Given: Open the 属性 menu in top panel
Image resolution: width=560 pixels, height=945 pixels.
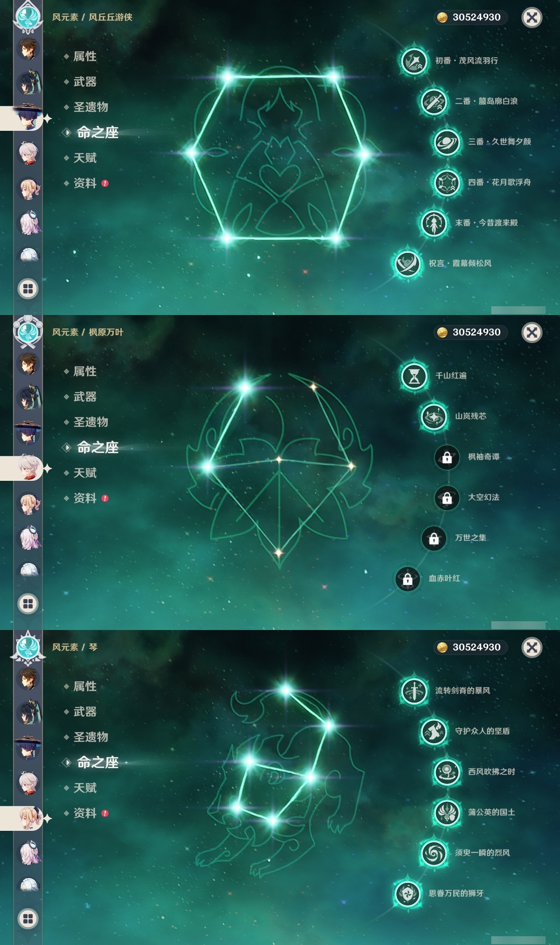Looking at the screenshot, I should coord(85,56).
